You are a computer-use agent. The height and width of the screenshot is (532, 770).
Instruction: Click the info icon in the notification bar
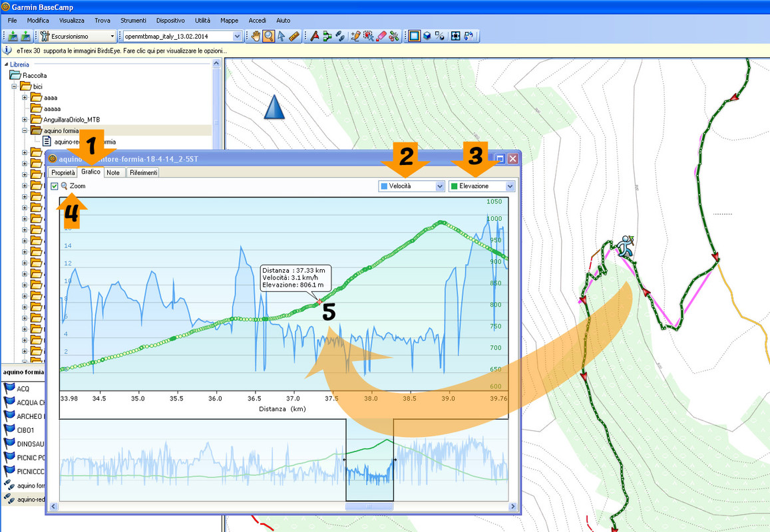click(7, 51)
